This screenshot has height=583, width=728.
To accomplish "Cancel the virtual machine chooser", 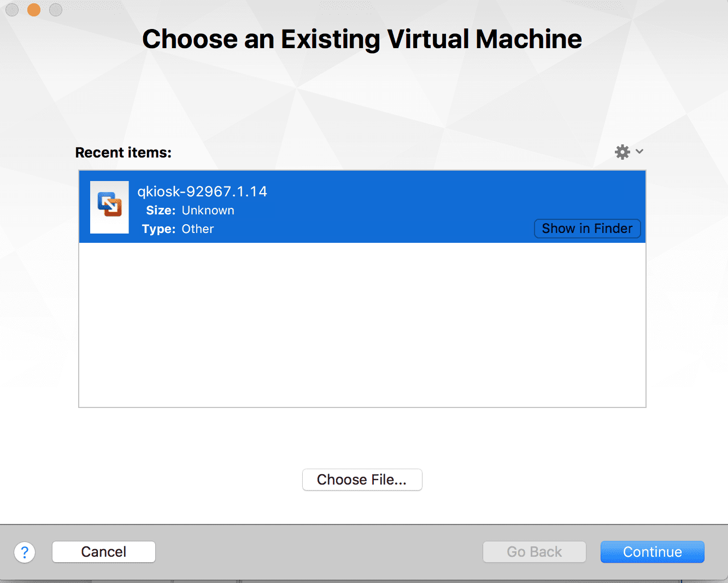I will coord(103,551).
